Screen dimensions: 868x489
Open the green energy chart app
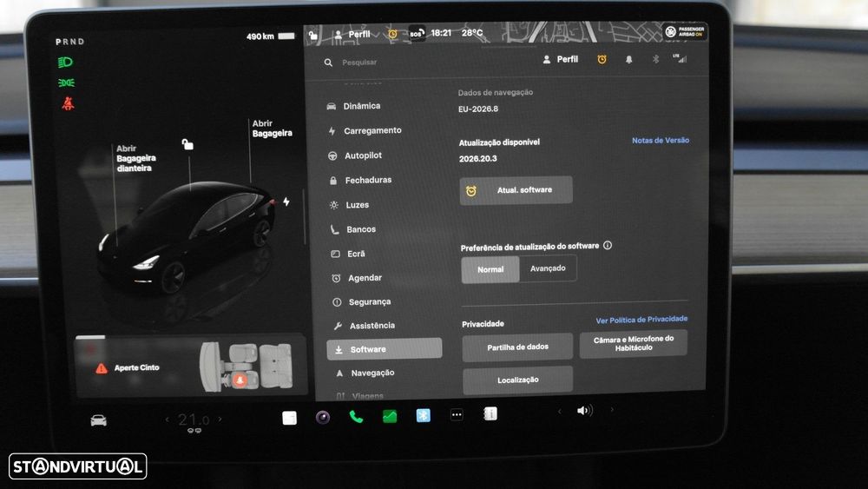coord(390,416)
